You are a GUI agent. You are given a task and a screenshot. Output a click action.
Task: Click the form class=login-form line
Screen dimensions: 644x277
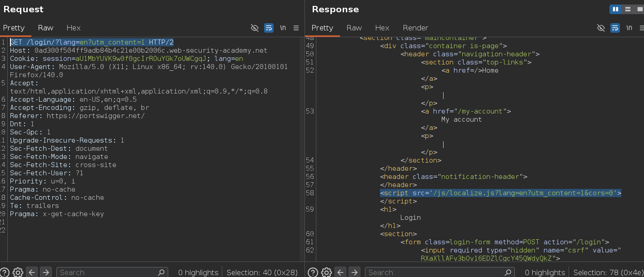tap(504, 242)
